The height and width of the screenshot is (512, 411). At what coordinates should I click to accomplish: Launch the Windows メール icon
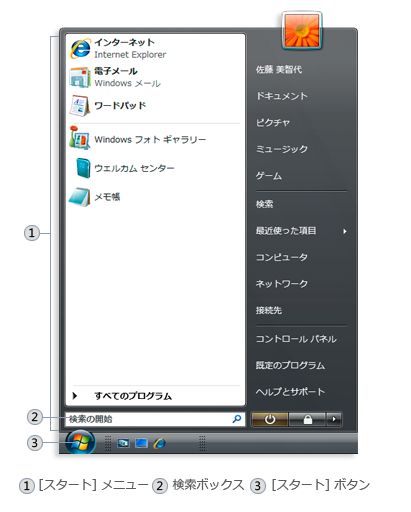[x=80, y=77]
